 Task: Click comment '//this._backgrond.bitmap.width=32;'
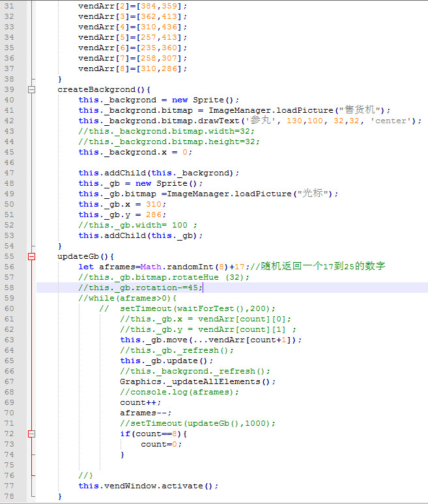click(x=166, y=131)
